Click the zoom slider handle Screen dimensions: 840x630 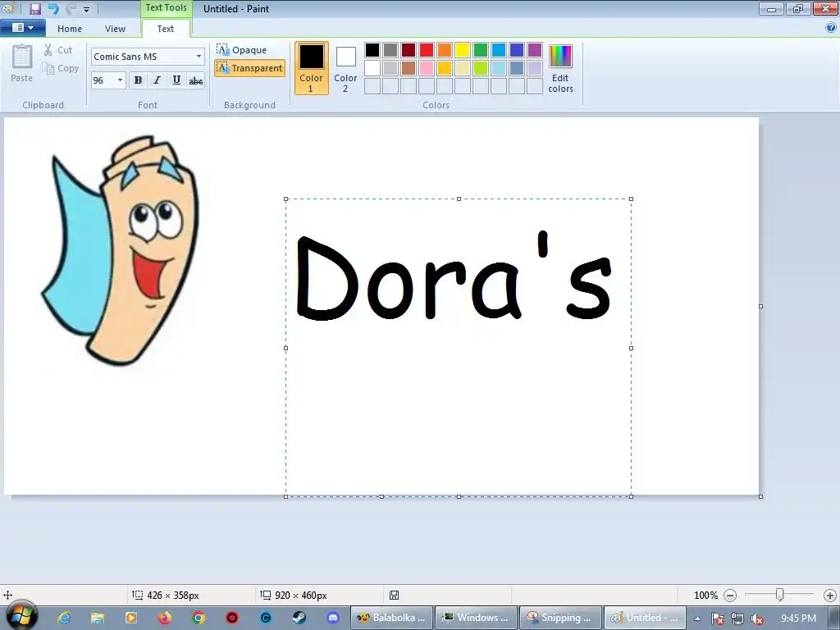pos(780,595)
